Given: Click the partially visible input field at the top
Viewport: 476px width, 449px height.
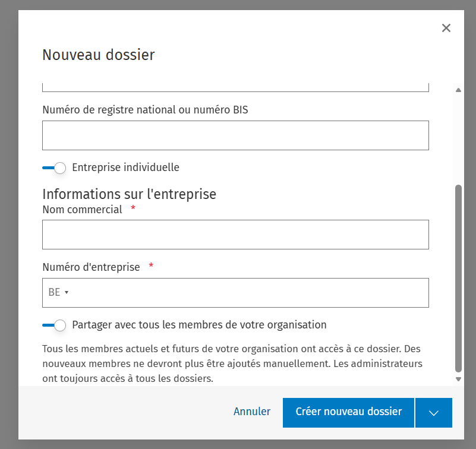Looking at the screenshot, I should point(235,87).
